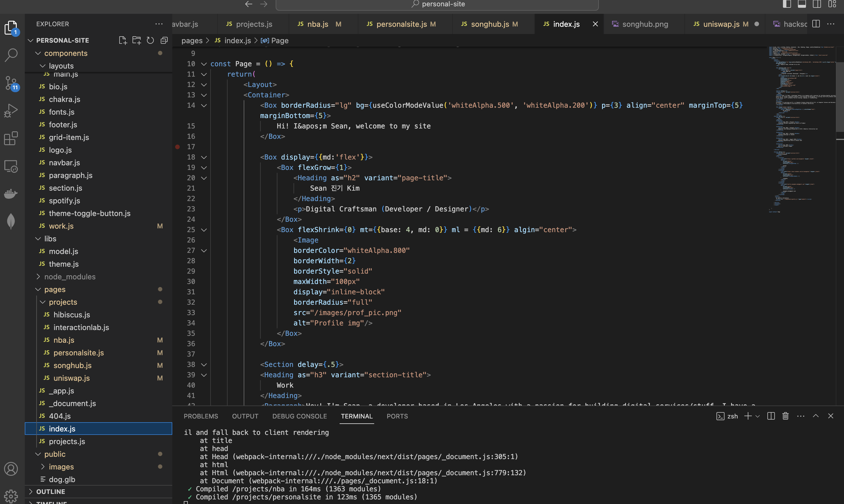Maximize the terminal panel size

(x=816, y=416)
